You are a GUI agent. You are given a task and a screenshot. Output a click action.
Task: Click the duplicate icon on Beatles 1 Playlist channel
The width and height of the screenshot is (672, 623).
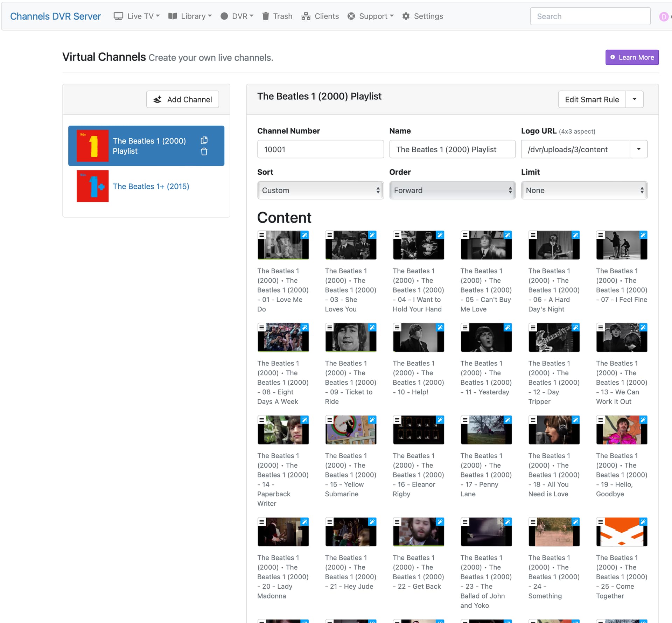tap(204, 140)
